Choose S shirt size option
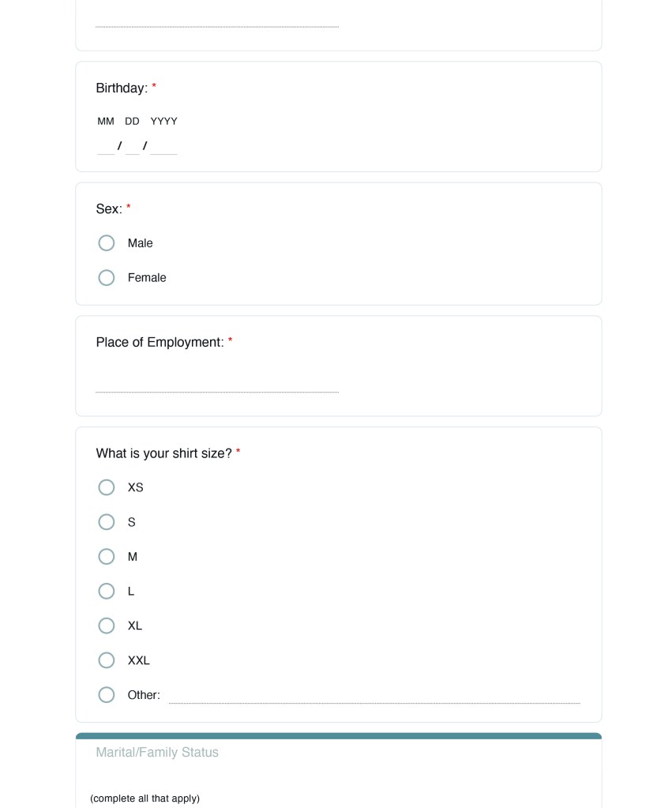672x808 pixels. 107,522
